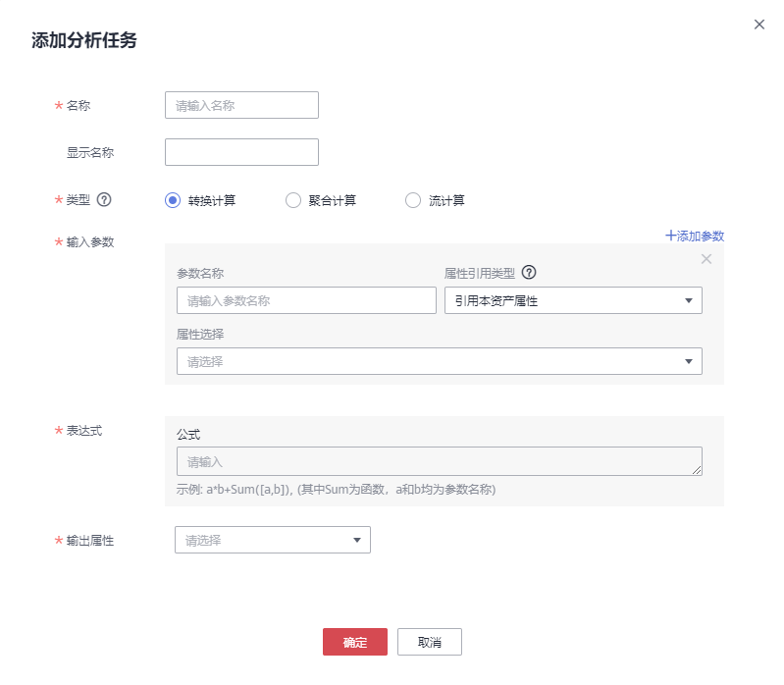Click the 添加分析任务 dialog title
Viewport: 784px width, 685px height.
pyautogui.click(x=84, y=40)
